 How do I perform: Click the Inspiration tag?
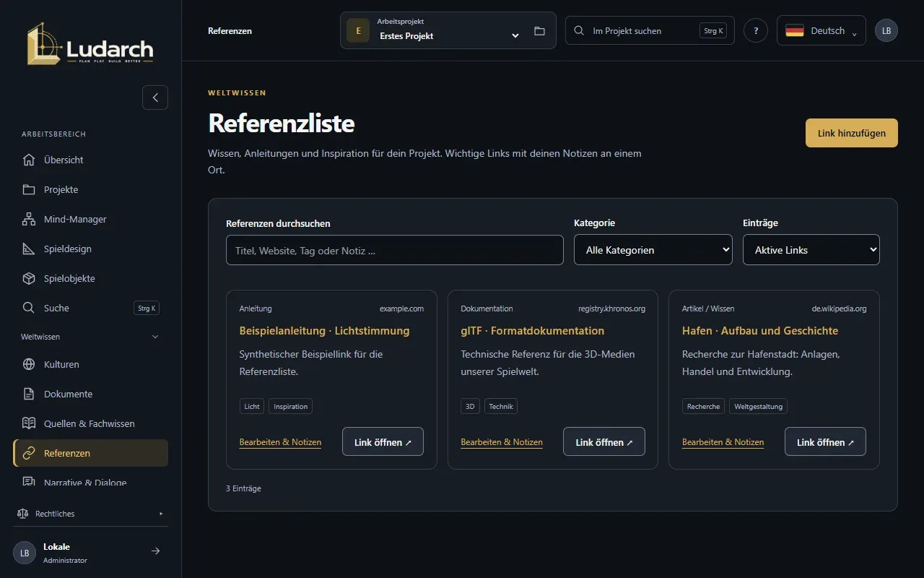click(291, 407)
